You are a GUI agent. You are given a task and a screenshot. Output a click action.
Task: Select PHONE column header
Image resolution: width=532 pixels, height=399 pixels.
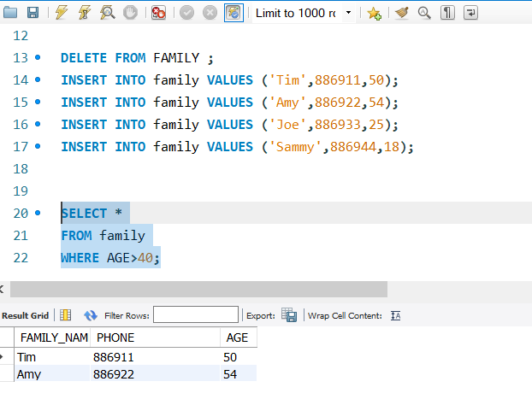pyautogui.click(x=156, y=337)
